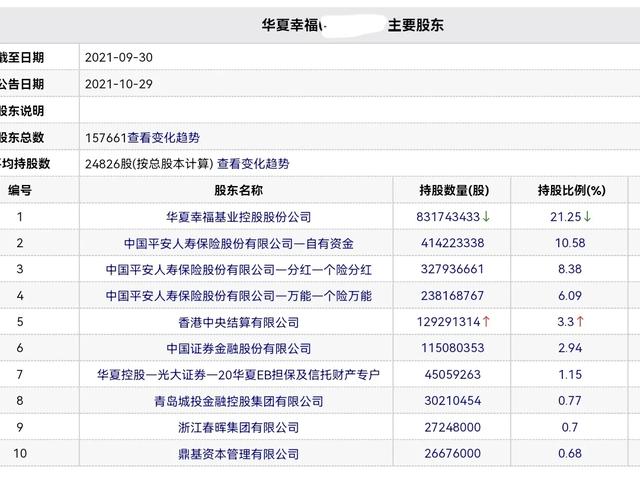
Task: Select the 公告日期 row label
Action: 22,84
